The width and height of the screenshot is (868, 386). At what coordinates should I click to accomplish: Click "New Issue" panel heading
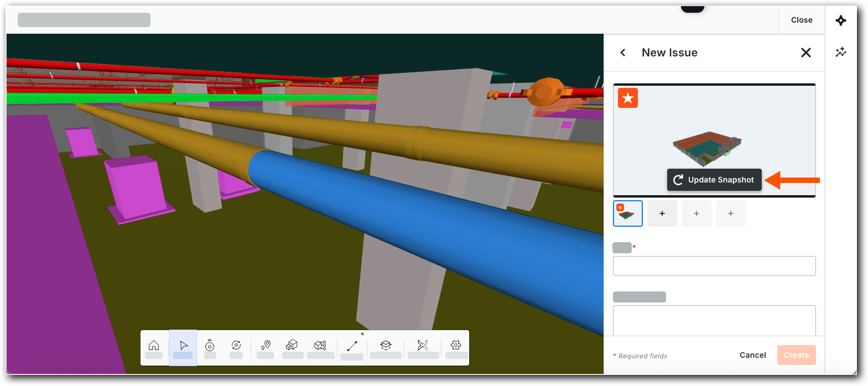[x=669, y=53]
